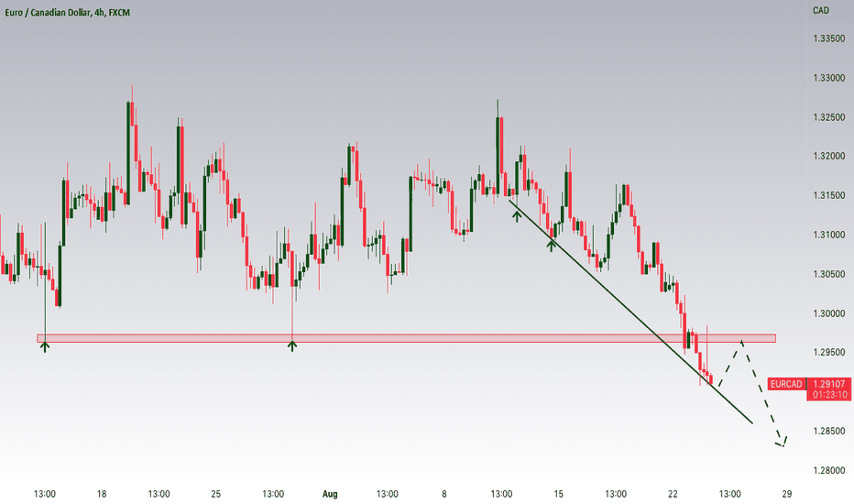Click the date label 22 on time axis

673,494
